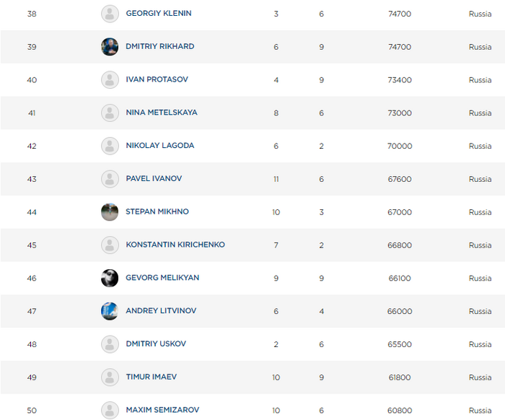505x420 pixels.
Task: Click Dmitriy Uskov's placeholder avatar icon
Action: [110, 344]
